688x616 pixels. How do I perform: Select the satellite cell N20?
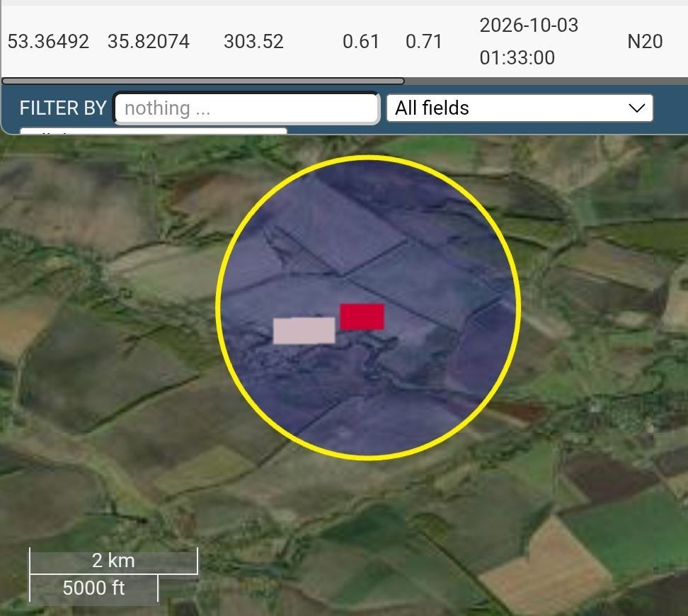pyautogui.click(x=645, y=42)
